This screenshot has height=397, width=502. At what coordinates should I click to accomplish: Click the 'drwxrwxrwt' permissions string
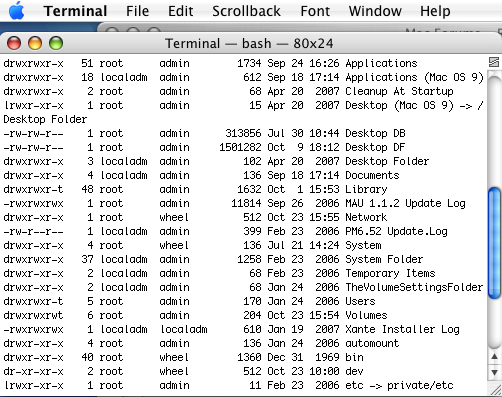pyautogui.click(x=33, y=315)
